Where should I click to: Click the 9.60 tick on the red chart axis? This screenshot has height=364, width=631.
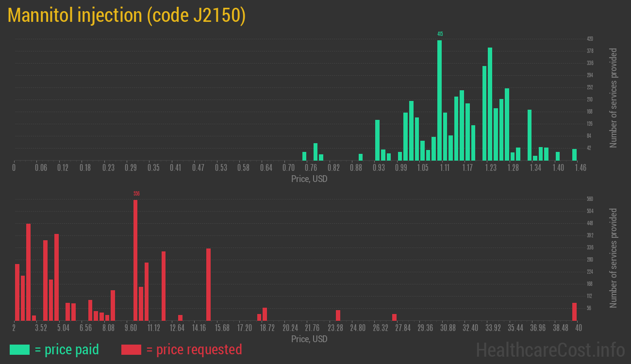[x=131, y=328]
